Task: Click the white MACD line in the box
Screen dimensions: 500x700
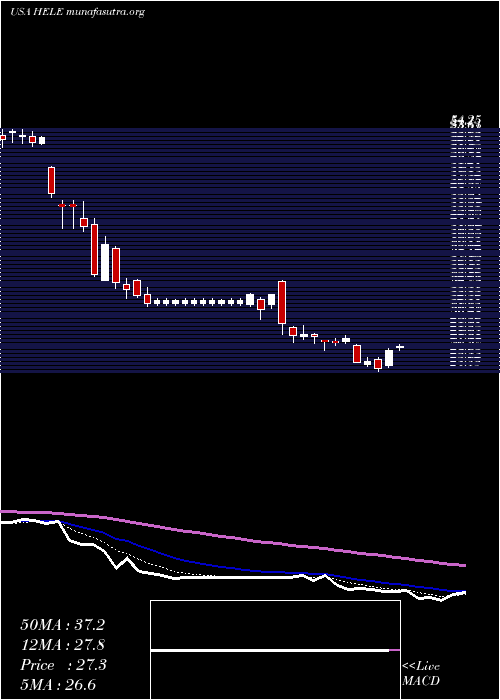Action: click(x=270, y=651)
